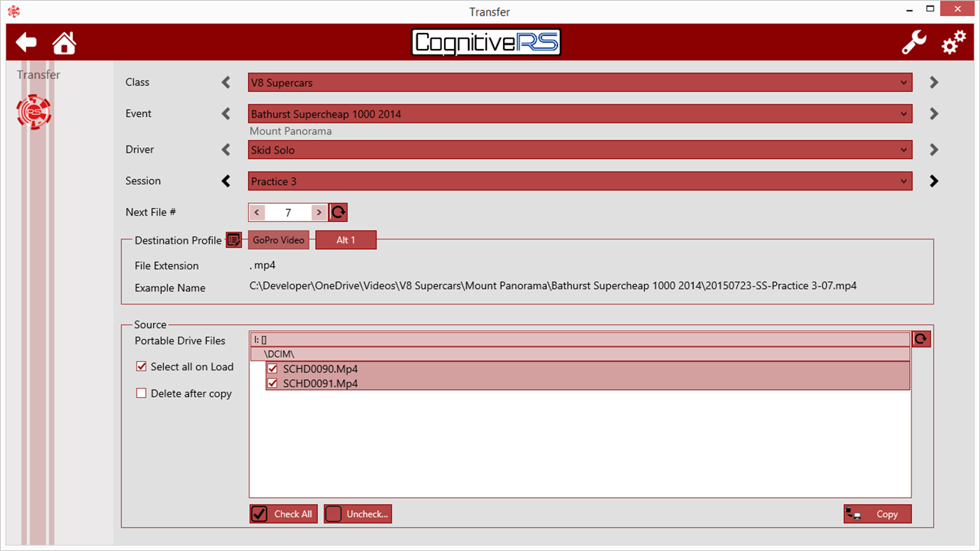Click the back arrow navigation icon
Screen dimensions: 980x551
point(25,42)
